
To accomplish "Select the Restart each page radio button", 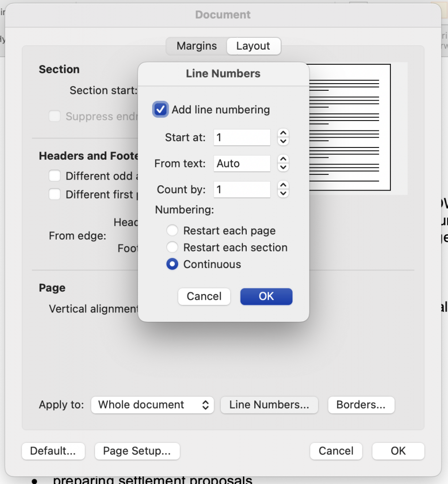I will click(x=172, y=230).
